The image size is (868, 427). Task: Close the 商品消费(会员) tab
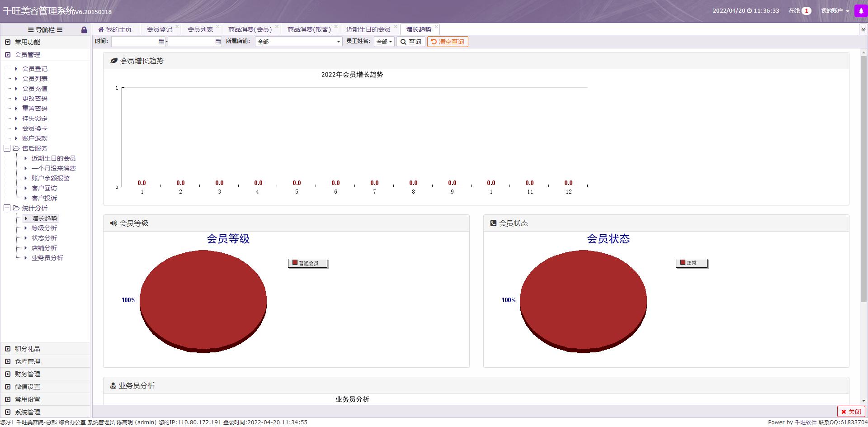pos(277,26)
